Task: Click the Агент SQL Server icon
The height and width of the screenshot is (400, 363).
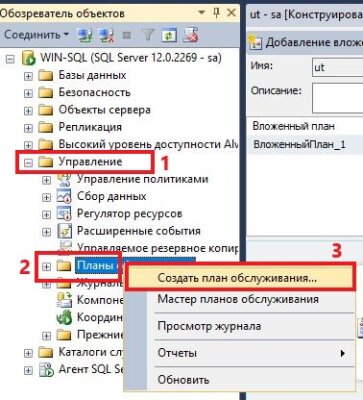Action: tap(46, 369)
